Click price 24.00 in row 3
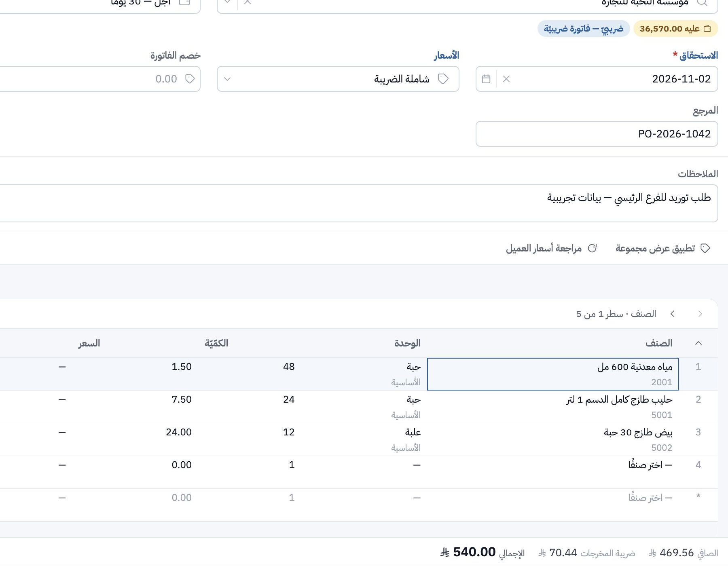 click(179, 432)
